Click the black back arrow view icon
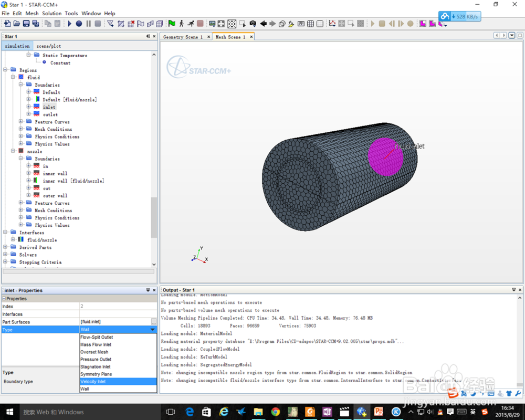Viewport: 525px width, 420px height. pos(264,24)
